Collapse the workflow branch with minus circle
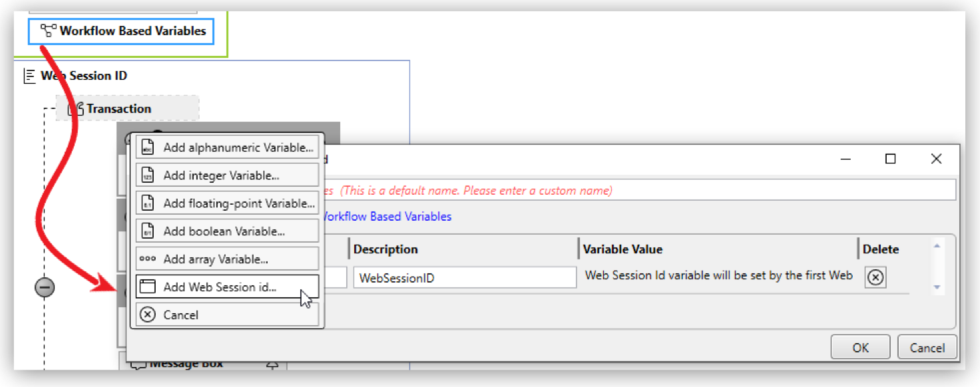 point(45,287)
